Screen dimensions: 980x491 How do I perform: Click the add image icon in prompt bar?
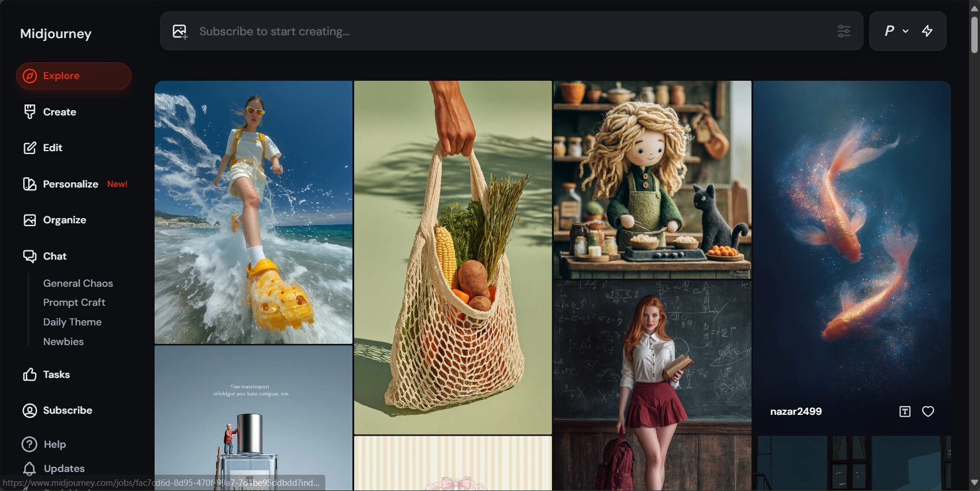click(180, 31)
